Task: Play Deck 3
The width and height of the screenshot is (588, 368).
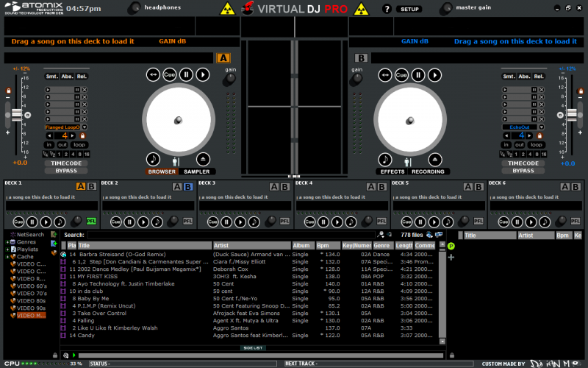Action: [x=240, y=222]
